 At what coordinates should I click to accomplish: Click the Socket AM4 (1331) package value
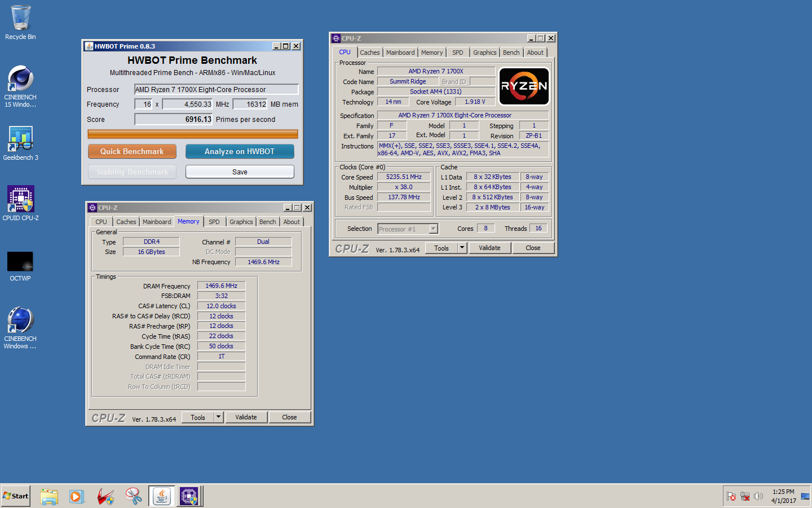[x=436, y=91]
